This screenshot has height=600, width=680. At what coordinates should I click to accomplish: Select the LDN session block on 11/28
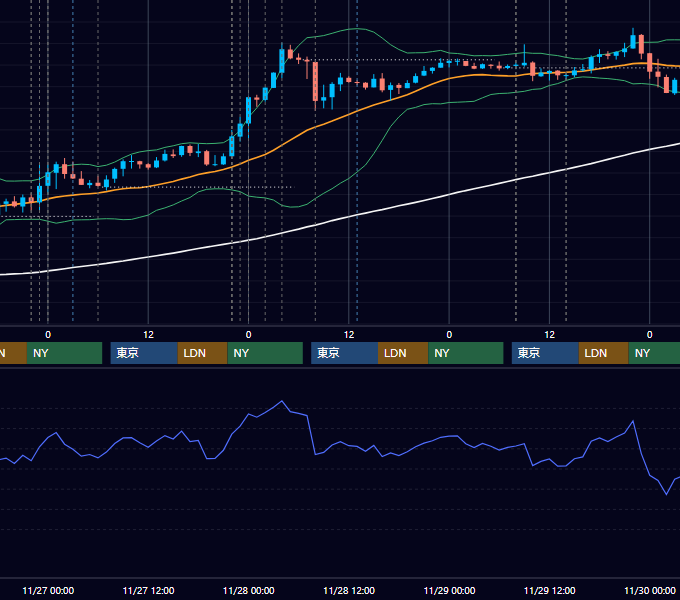[403, 353]
